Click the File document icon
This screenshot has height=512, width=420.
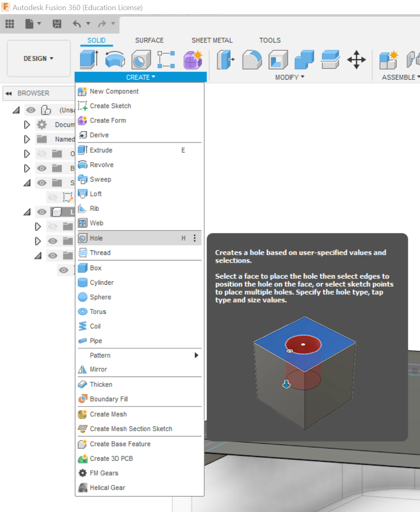[29, 24]
